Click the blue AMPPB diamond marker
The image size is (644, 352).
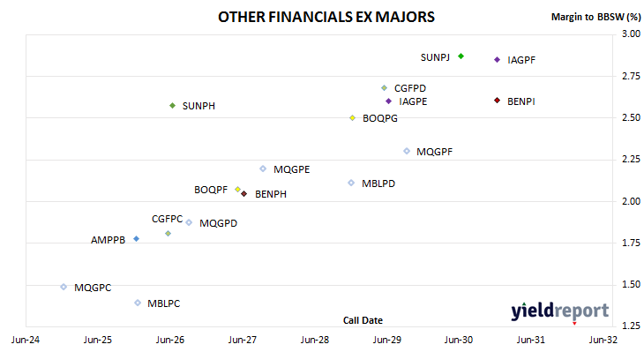coord(137,239)
